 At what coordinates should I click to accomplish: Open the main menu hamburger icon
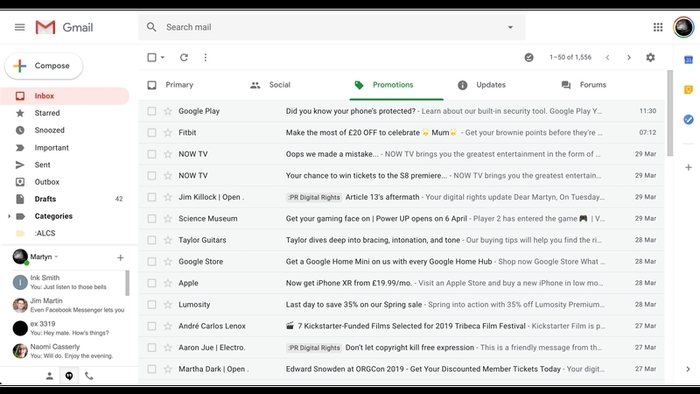[x=20, y=27]
